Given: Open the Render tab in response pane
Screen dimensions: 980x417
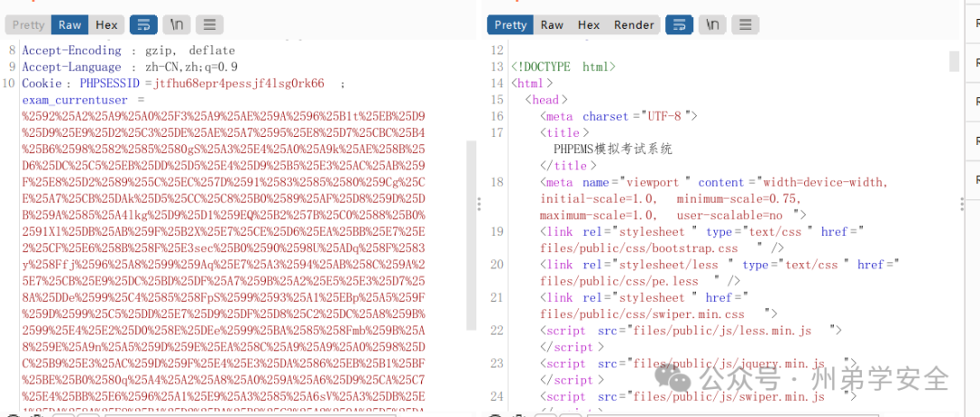Looking at the screenshot, I should (x=633, y=25).
